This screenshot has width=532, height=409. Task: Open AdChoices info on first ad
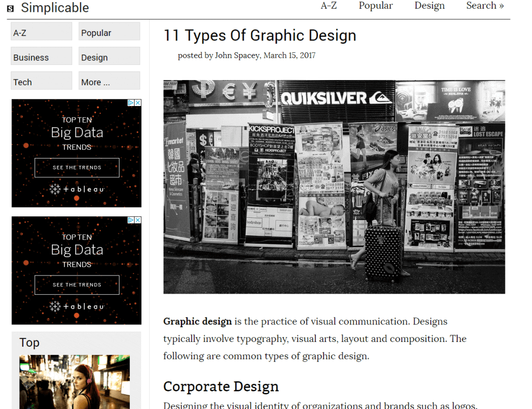(131, 103)
